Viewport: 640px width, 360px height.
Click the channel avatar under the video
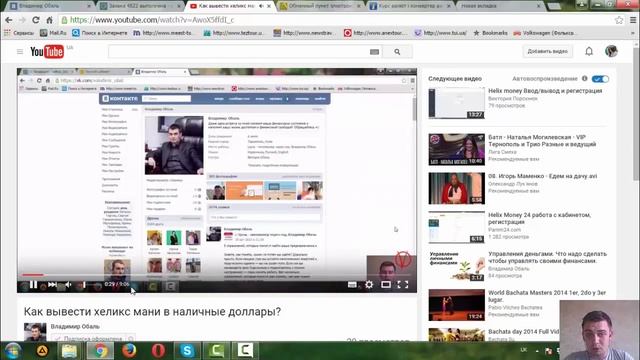tap(35, 332)
